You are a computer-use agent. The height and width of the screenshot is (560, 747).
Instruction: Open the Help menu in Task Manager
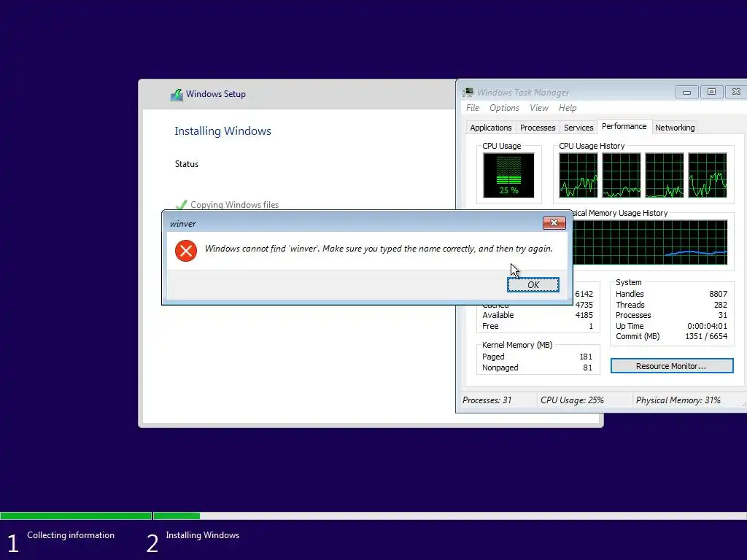click(x=568, y=108)
